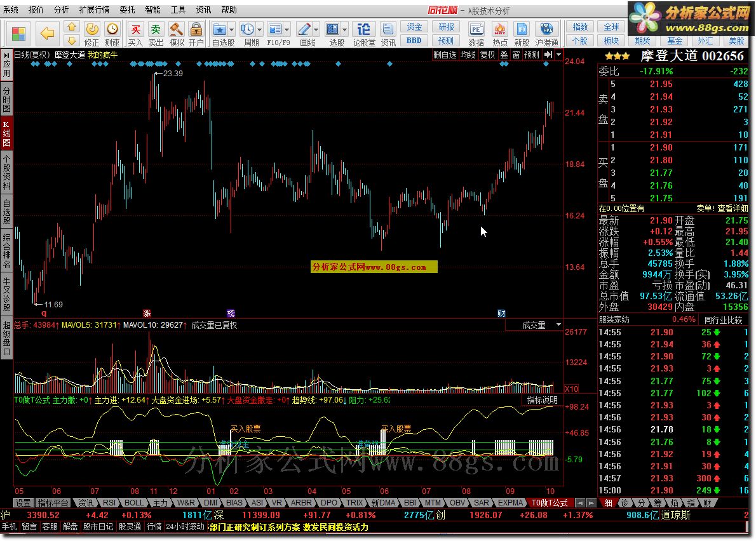This screenshot has width=756, height=541.
Task: Click the 买入 buy icon
Action: (x=135, y=34)
